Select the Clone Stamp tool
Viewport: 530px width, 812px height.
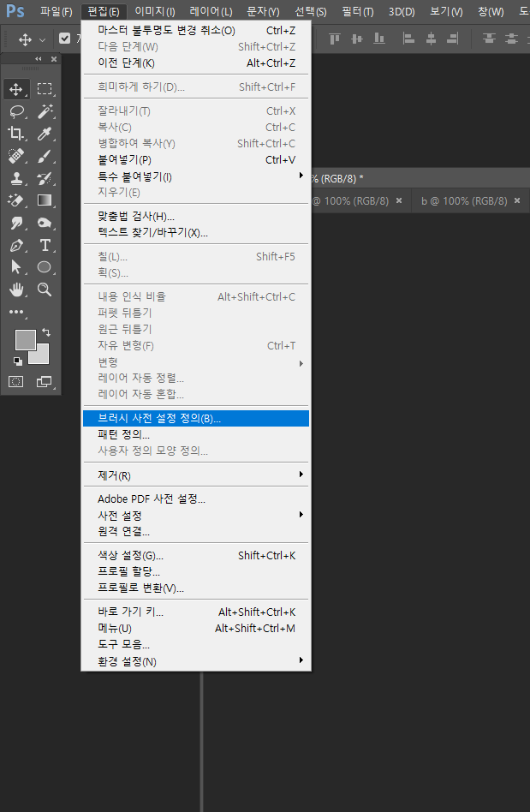[16, 178]
